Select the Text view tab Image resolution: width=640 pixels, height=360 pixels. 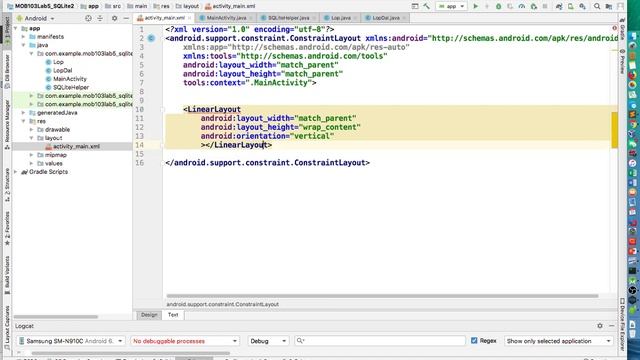pyautogui.click(x=173, y=315)
